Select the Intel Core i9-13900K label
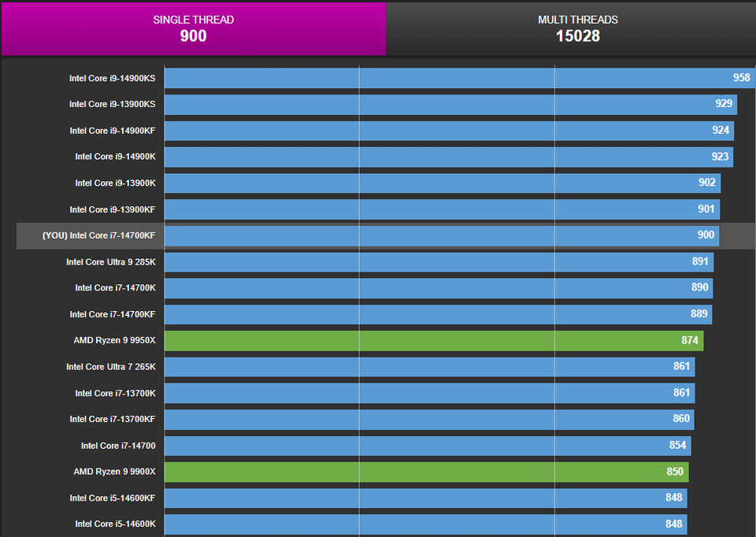The image size is (756, 537). (x=115, y=183)
